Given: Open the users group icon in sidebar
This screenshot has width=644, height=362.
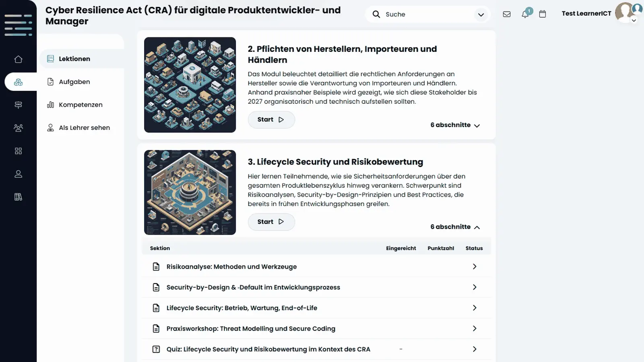Looking at the screenshot, I should [x=18, y=128].
